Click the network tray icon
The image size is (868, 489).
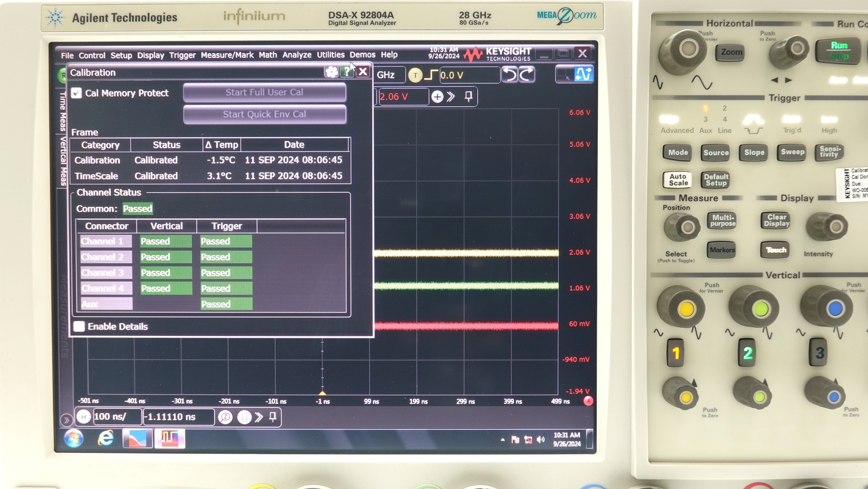click(x=528, y=440)
